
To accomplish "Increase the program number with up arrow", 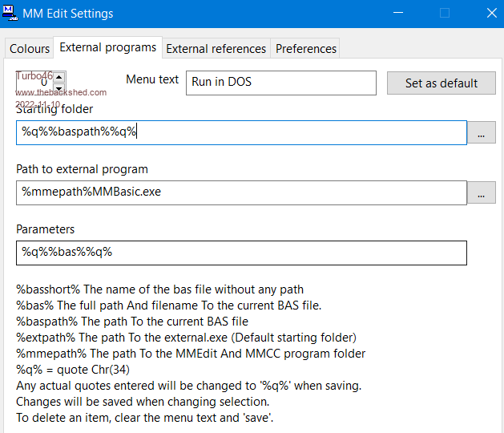I will coord(59,78).
